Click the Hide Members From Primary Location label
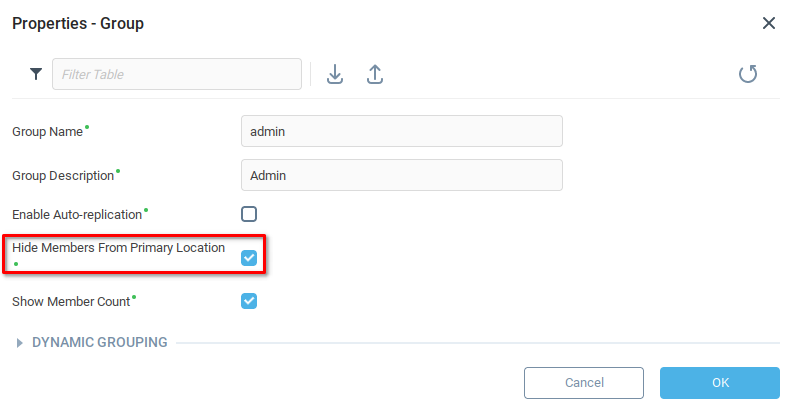 (x=119, y=248)
